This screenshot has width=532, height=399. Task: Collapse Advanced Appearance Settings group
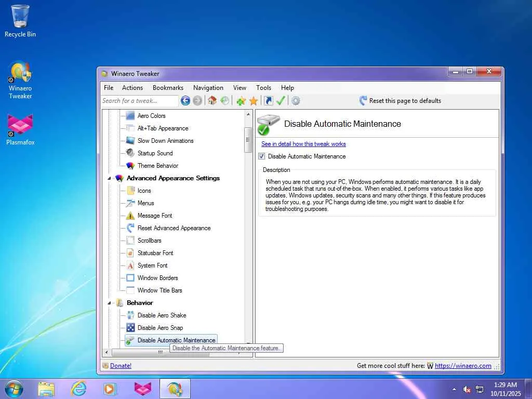point(109,179)
